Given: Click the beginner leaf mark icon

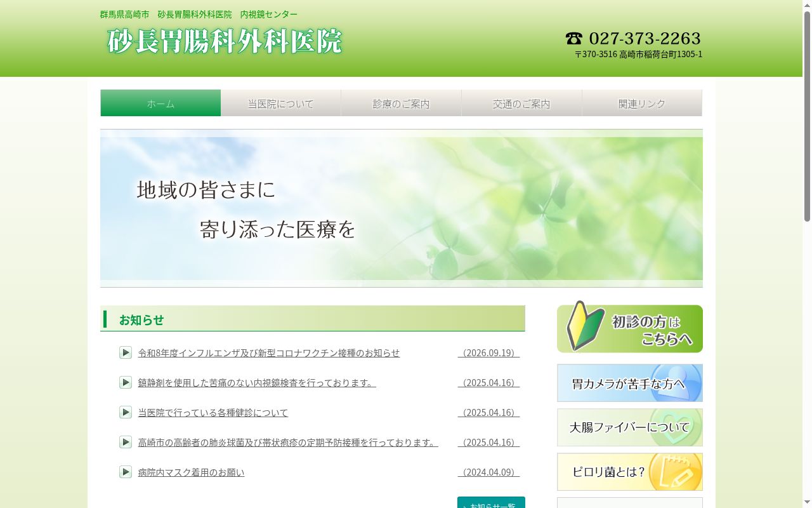Looking at the screenshot, I should coord(585,326).
